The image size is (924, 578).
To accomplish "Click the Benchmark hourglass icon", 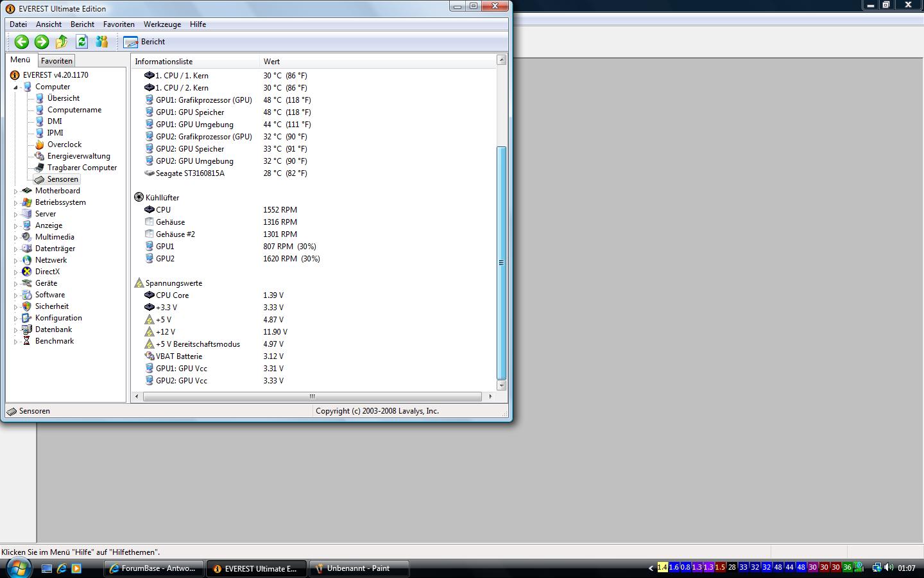I will click(27, 341).
